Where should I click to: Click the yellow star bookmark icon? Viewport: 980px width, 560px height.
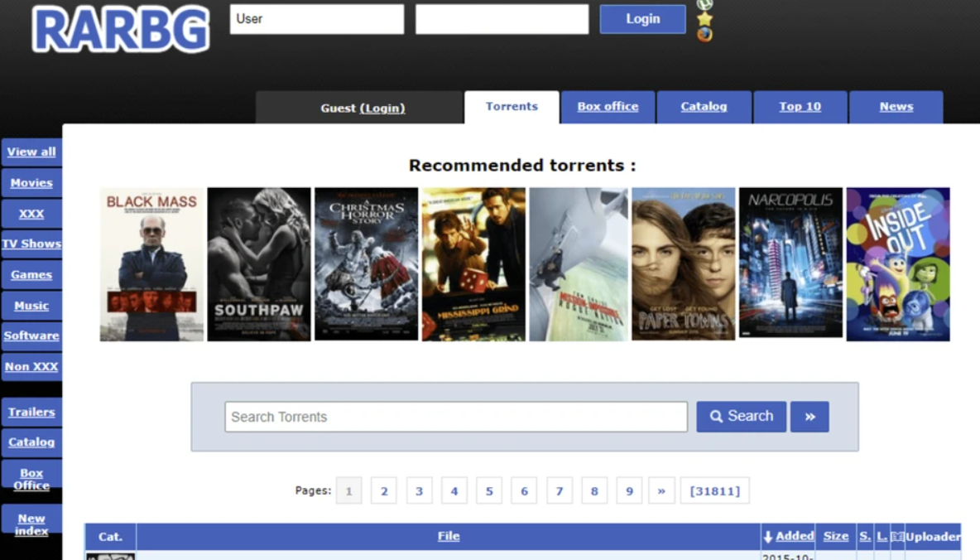(x=704, y=19)
